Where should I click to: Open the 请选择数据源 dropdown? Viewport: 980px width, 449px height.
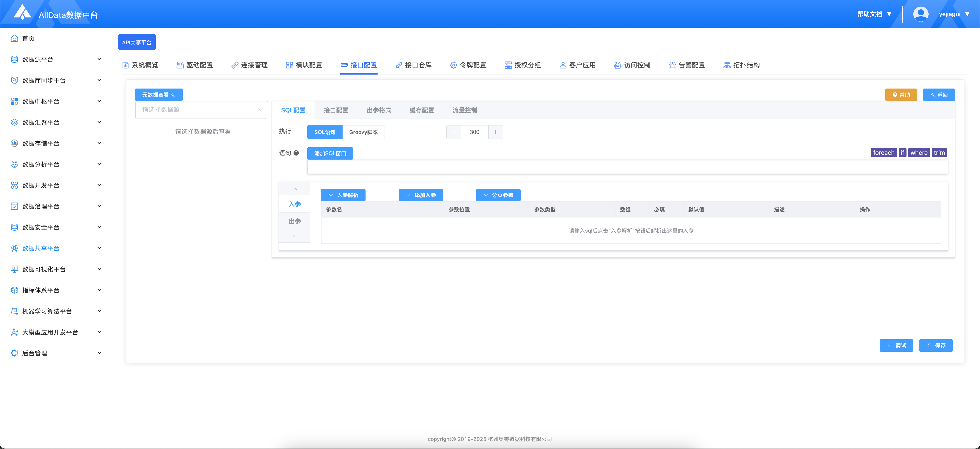point(202,110)
